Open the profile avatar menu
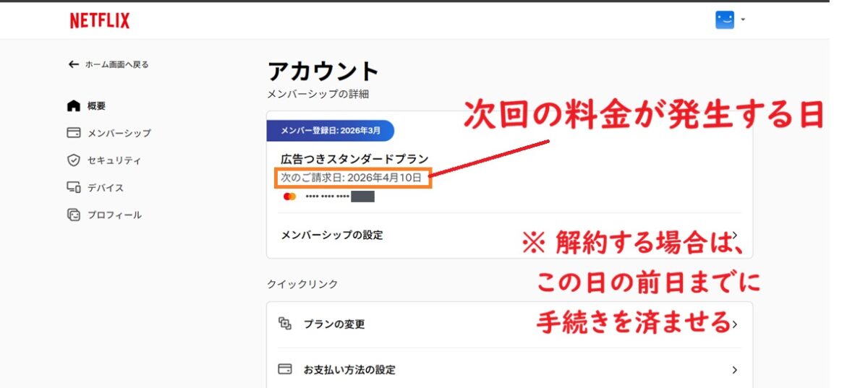 coord(724,20)
